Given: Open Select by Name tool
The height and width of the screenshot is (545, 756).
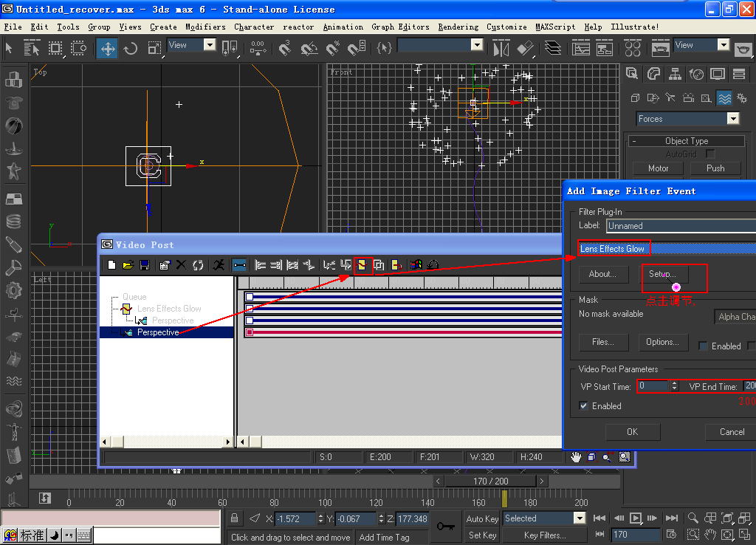Looking at the screenshot, I should pyautogui.click(x=31, y=48).
